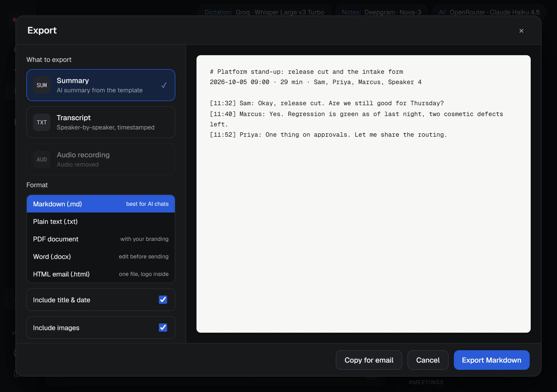The height and width of the screenshot is (392, 557).
Task: Open Notes Deepgram provider chip in background
Action: (x=381, y=12)
